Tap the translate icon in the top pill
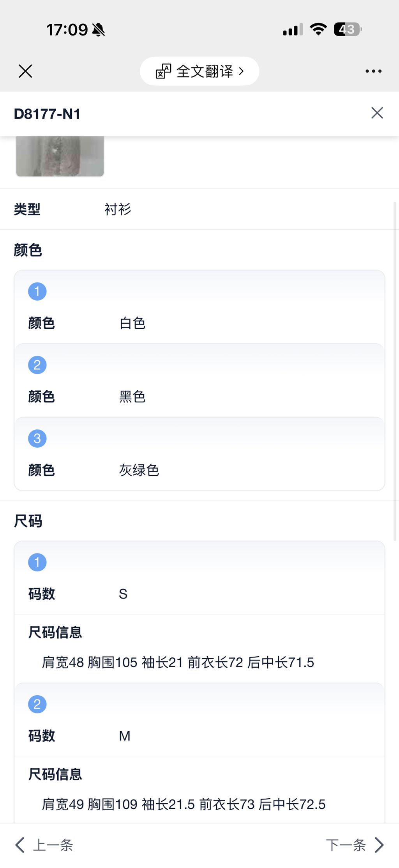This screenshot has width=399, height=868. [x=163, y=71]
